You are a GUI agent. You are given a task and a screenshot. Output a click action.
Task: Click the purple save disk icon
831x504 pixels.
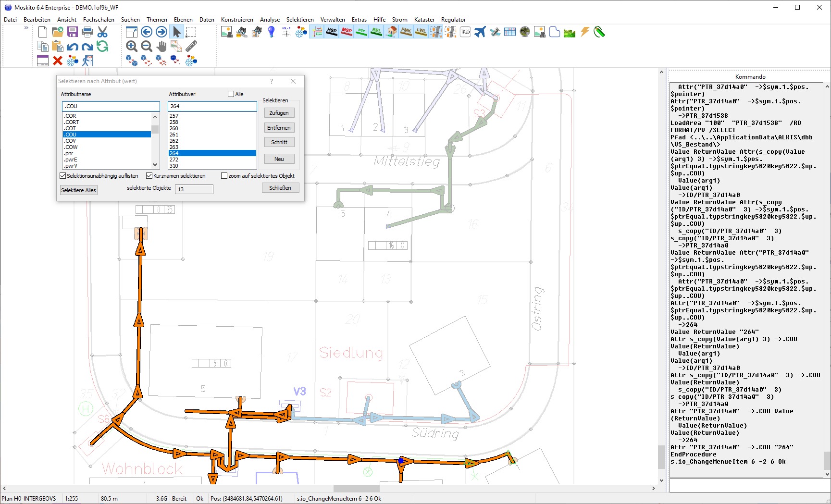(x=73, y=32)
